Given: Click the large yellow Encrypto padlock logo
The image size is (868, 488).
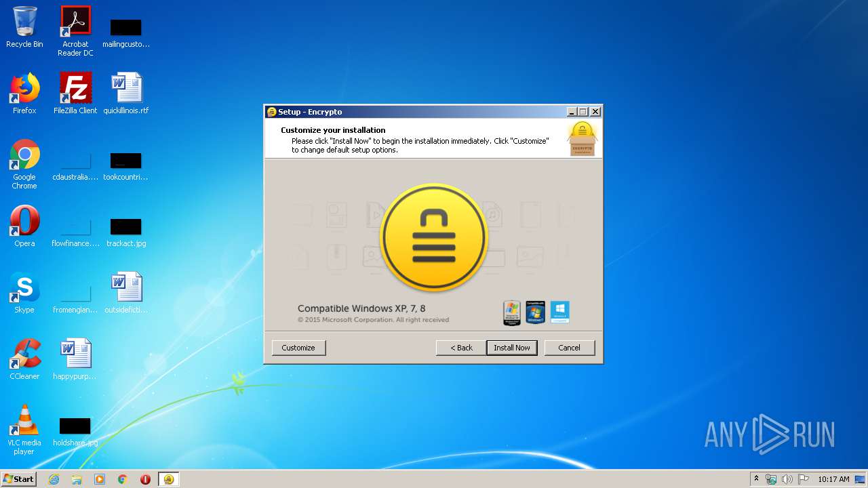Looking at the screenshot, I should [x=434, y=238].
